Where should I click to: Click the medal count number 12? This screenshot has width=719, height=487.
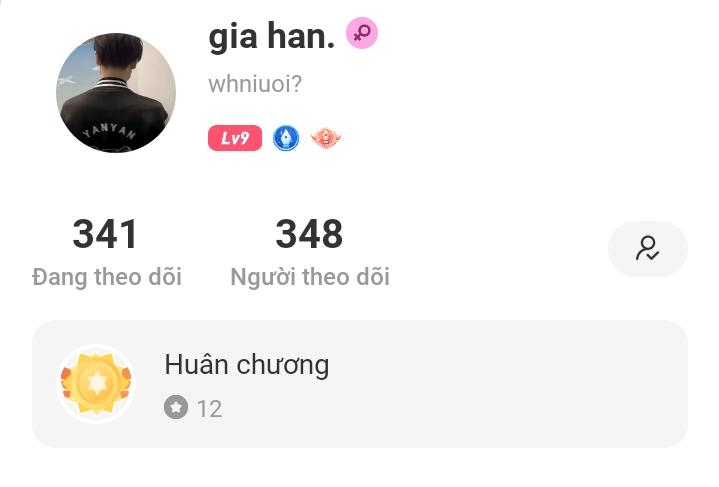[210, 409]
